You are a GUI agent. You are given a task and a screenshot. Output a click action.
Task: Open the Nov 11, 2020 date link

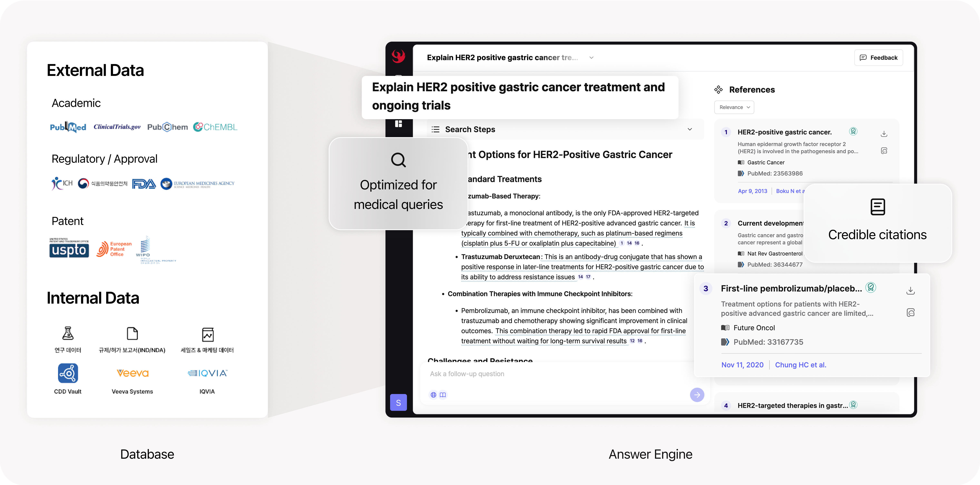(x=742, y=365)
